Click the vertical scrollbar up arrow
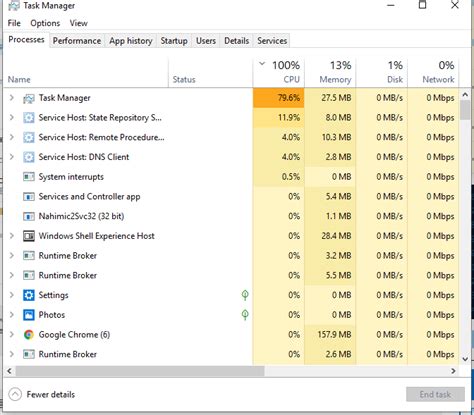This screenshot has height=415, width=474. pyautogui.click(x=465, y=95)
